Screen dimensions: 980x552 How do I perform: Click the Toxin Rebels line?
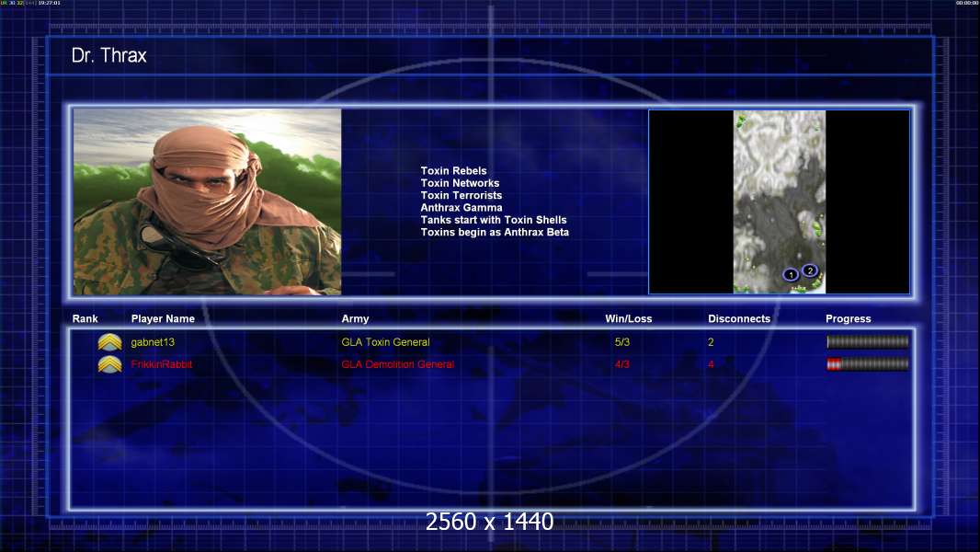[x=453, y=171]
